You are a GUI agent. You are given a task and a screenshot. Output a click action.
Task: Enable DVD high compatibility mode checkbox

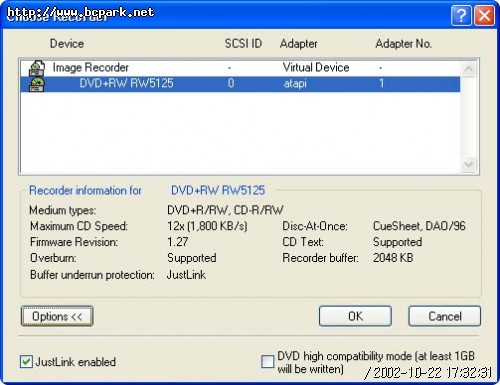pyautogui.click(x=267, y=362)
